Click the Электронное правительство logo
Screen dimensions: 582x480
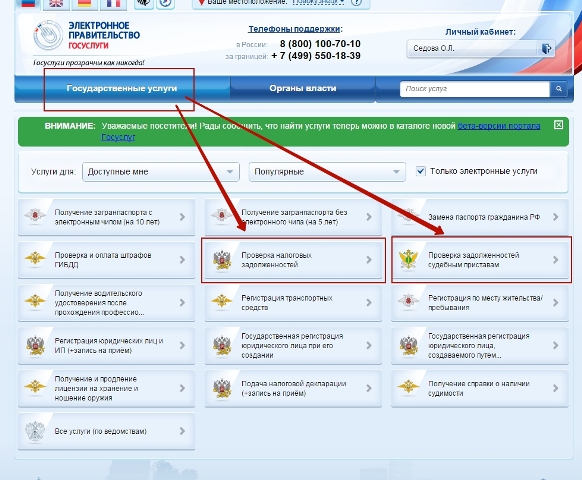(x=87, y=36)
